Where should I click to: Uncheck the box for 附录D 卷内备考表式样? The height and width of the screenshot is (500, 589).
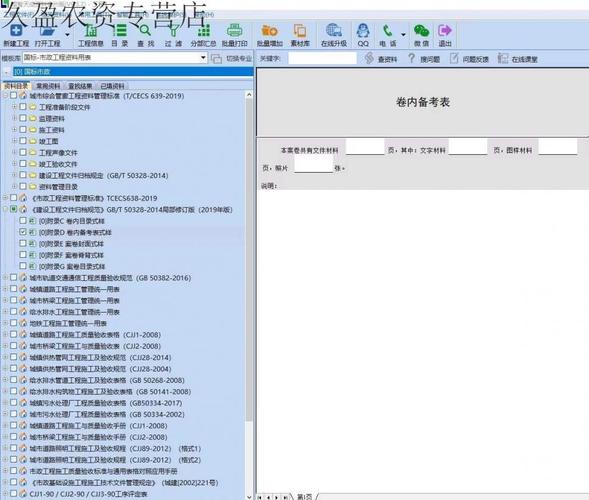click(x=23, y=232)
